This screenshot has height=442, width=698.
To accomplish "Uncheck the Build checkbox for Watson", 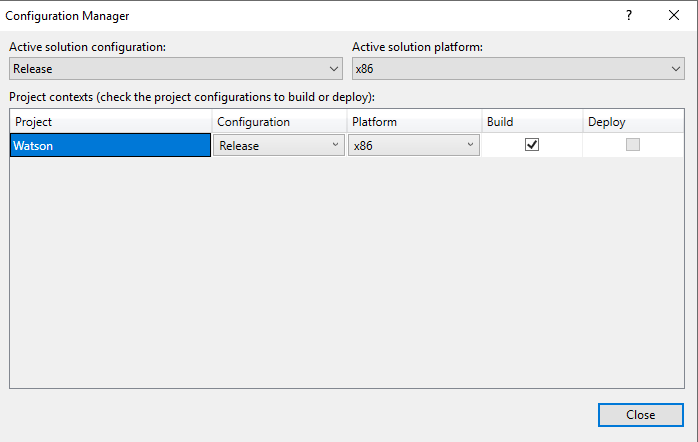I will click(532, 145).
